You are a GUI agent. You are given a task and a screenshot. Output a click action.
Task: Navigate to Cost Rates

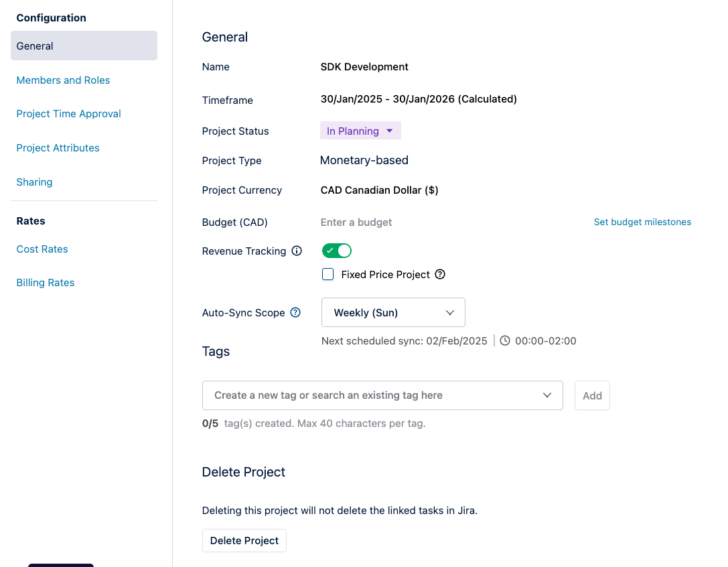42,249
